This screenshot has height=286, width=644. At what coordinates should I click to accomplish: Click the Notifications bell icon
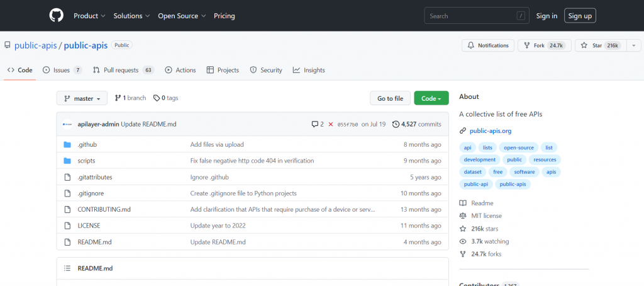click(471, 46)
